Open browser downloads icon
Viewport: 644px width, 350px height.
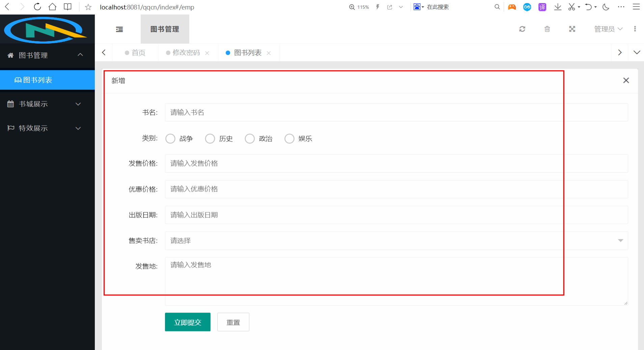click(558, 7)
